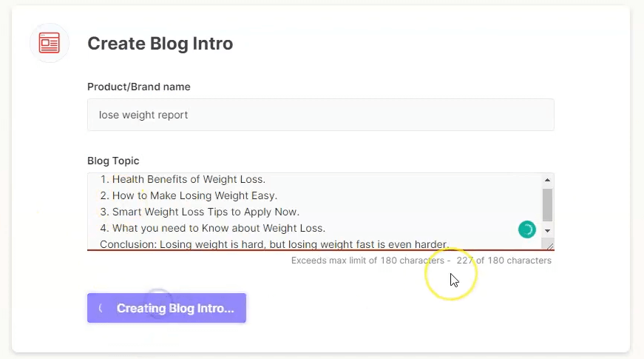Click the lose weight report text

pos(143,115)
